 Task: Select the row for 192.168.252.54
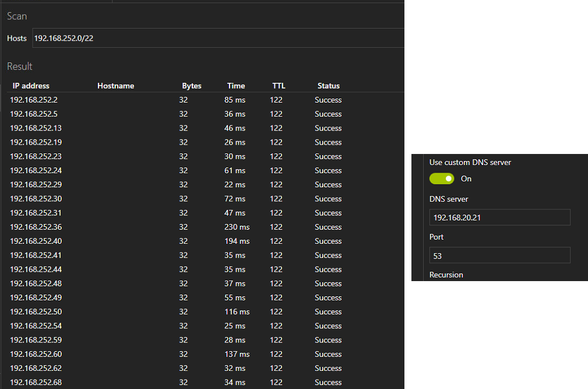pos(205,326)
